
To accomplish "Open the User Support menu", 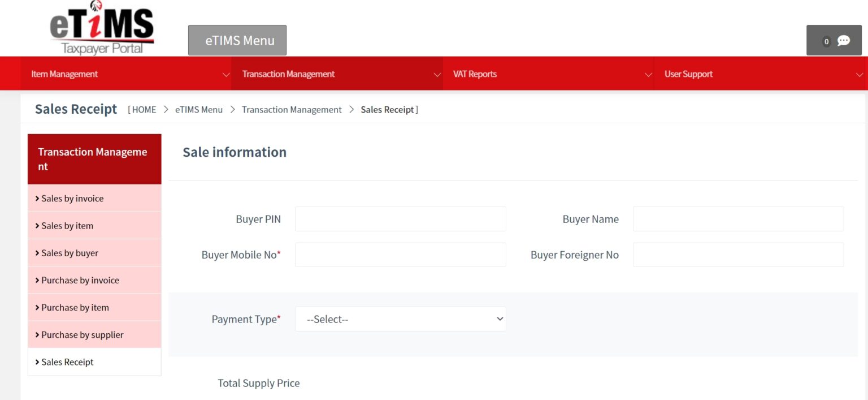I will point(760,74).
